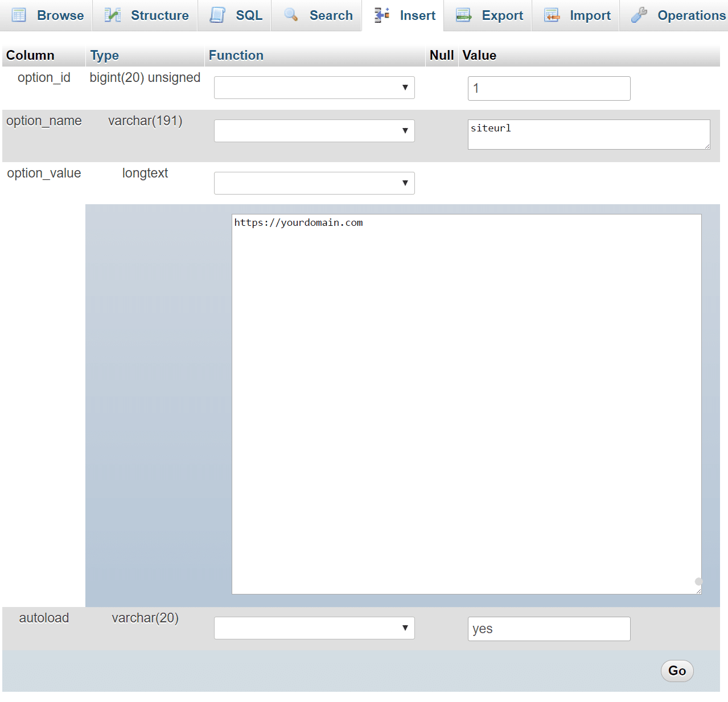Click the SQL scroll icon
The image size is (728, 702).
pyautogui.click(x=217, y=15)
